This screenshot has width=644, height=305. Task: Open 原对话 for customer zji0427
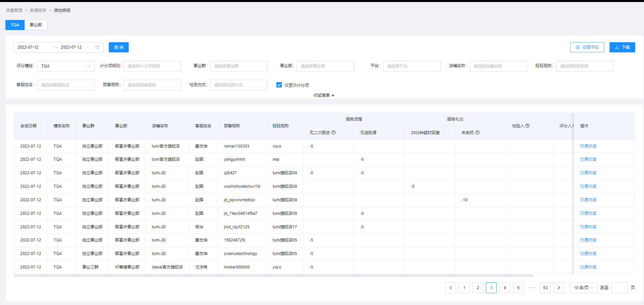(588, 173)
